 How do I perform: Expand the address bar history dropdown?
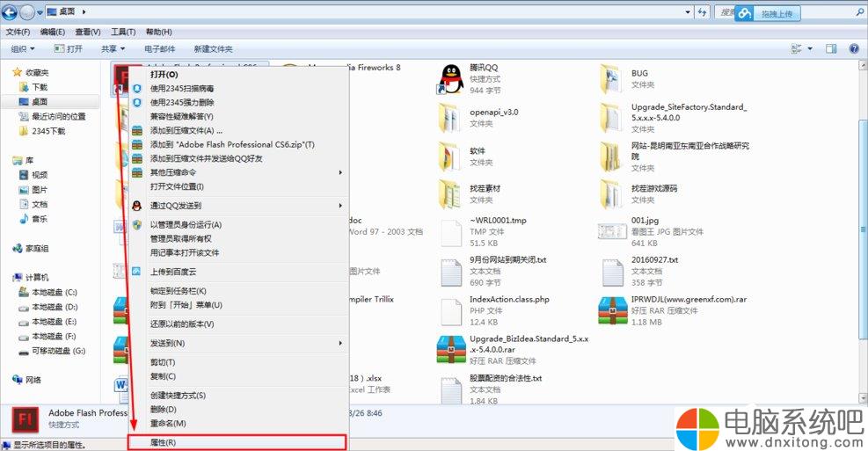tap(688, 11)
